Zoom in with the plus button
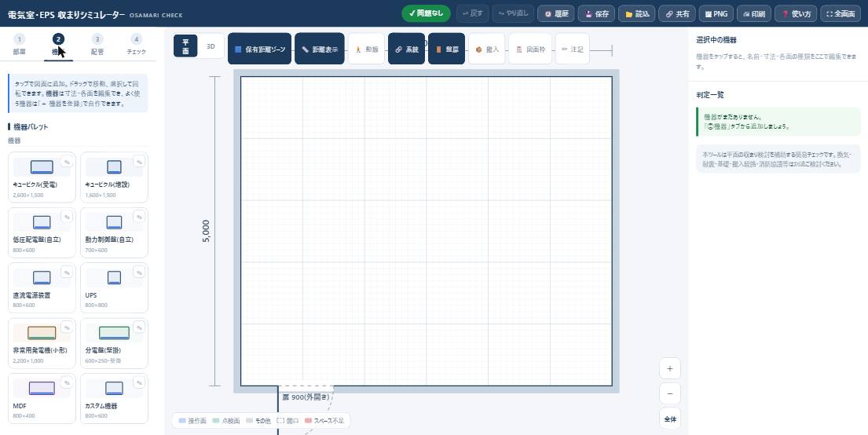The width and height of the screenshot is (868, 435). [x=670, y=368]
